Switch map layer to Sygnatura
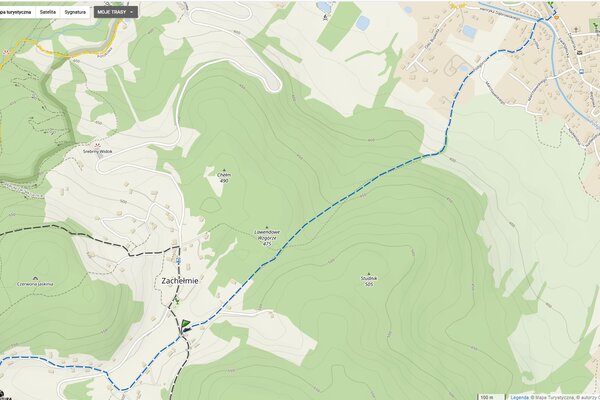600x400 pixels. pos(75,12)
